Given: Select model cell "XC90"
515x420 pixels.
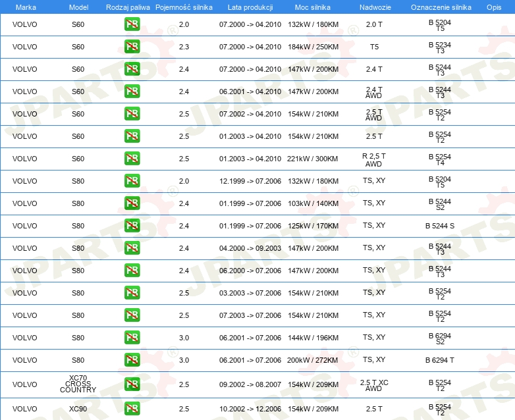Looking at the screenshot, I should click(78, 409).
